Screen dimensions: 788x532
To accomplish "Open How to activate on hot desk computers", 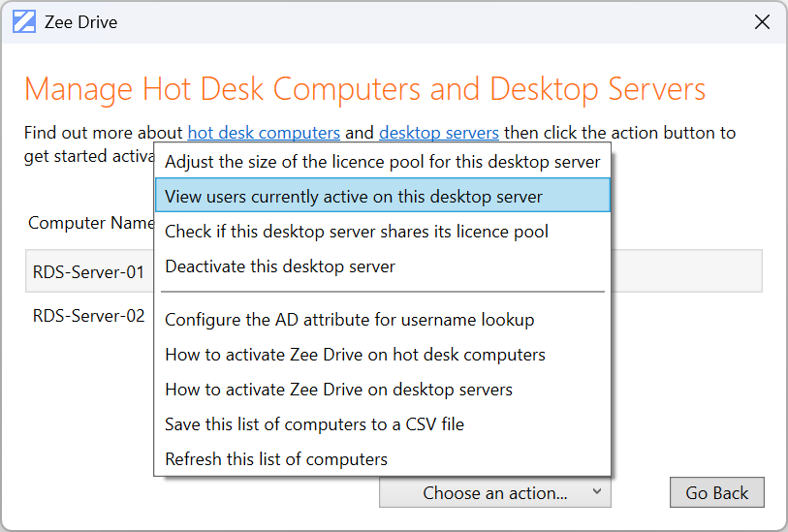I will (355, 355).
